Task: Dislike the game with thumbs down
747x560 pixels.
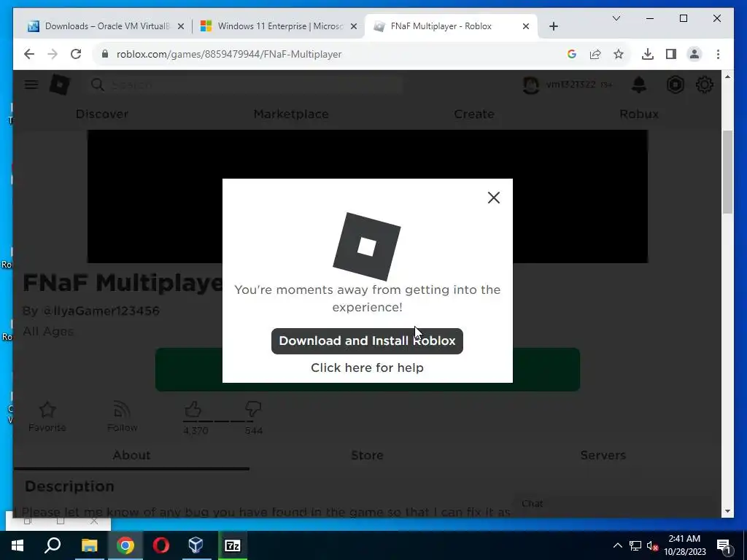Action: (x=253, y=410)
